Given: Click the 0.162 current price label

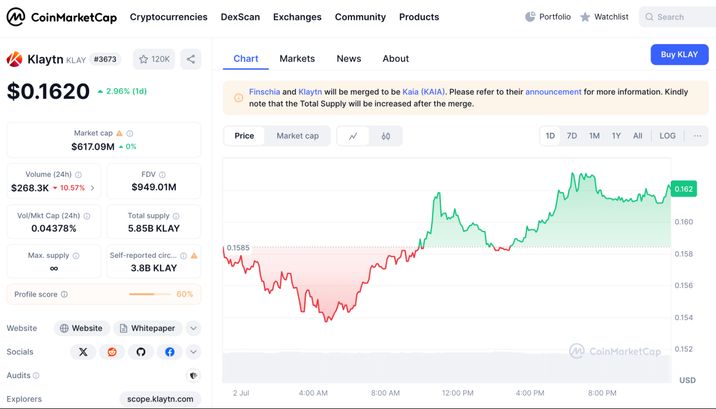Looking at the screenshot, I should (x=684, y=189).
